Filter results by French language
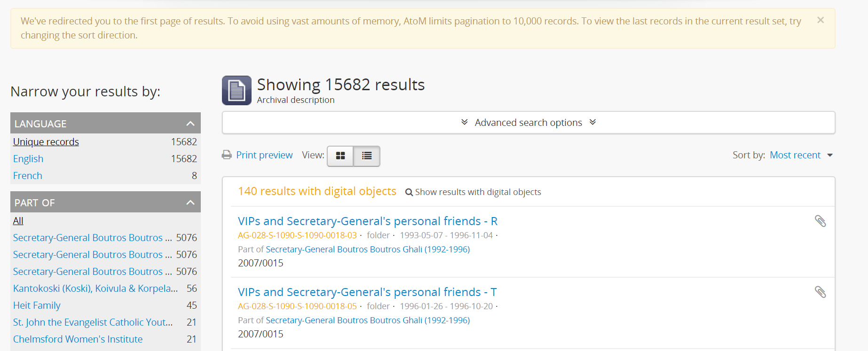The height and width of the screenshot is (351, 868). coord(28,176)
